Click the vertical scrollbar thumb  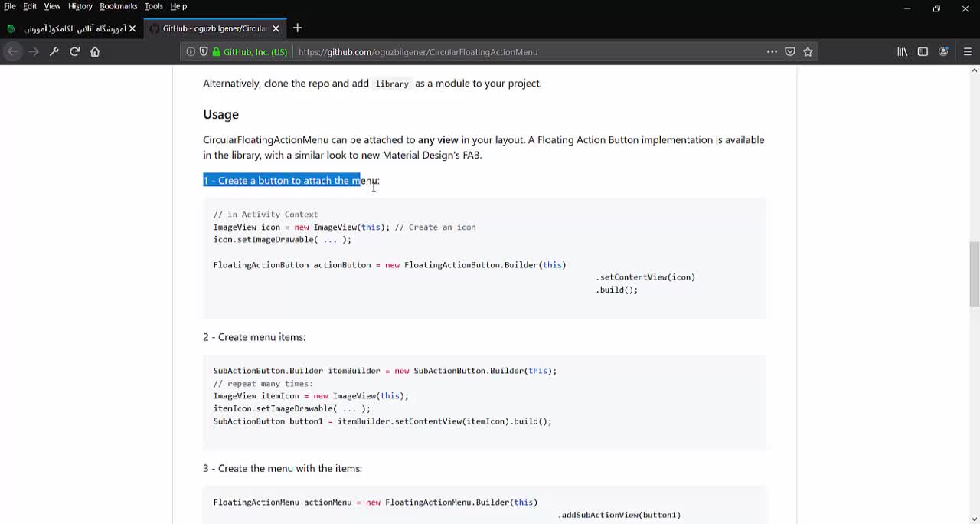coord(974,273)
